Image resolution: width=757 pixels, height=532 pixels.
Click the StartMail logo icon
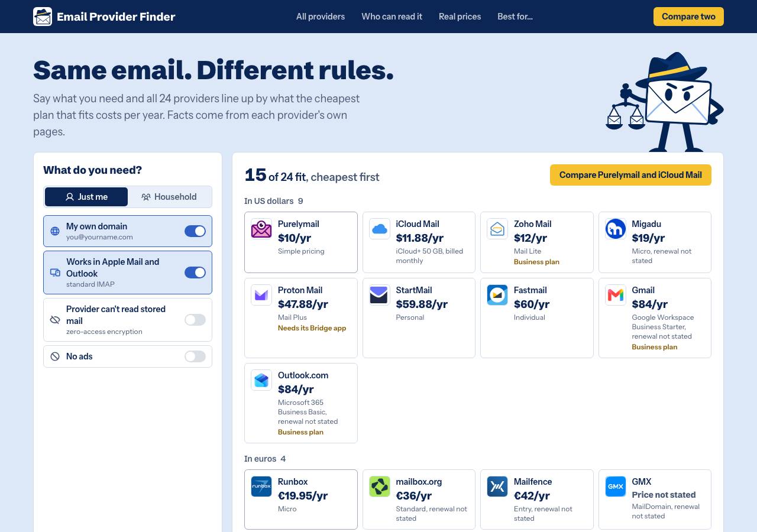[380, 295]
